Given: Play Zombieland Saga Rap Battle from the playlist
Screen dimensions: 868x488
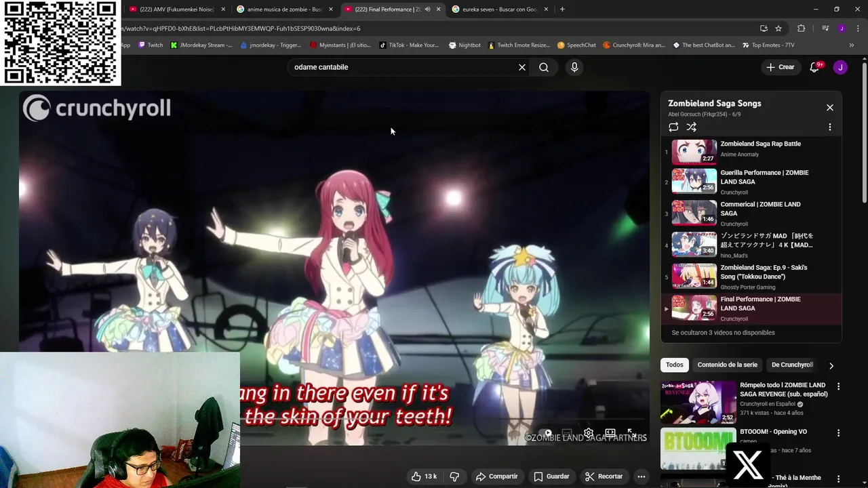Looking at the screenshot, I should pyautogui.click(x=751, y=152).
